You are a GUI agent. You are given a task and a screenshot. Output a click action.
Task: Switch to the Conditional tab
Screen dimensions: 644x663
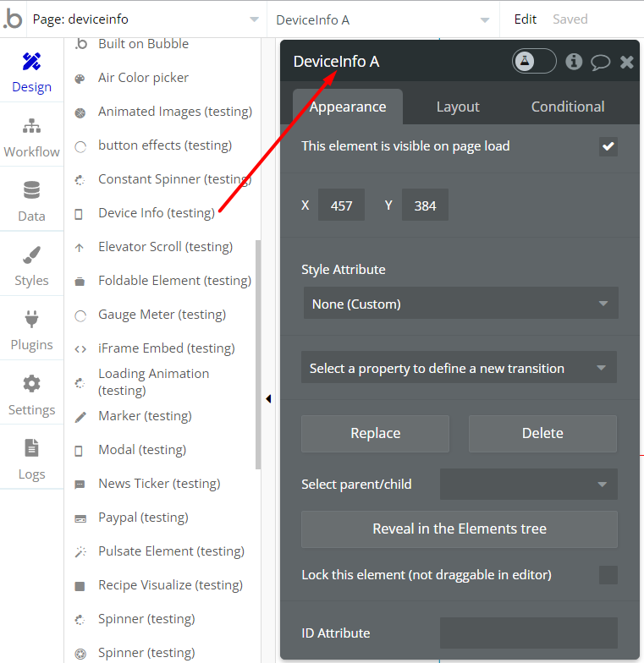[567, 107]
